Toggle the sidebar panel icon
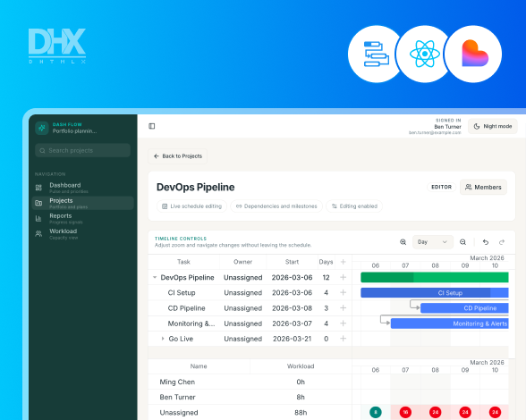 [x=152, y=126]
